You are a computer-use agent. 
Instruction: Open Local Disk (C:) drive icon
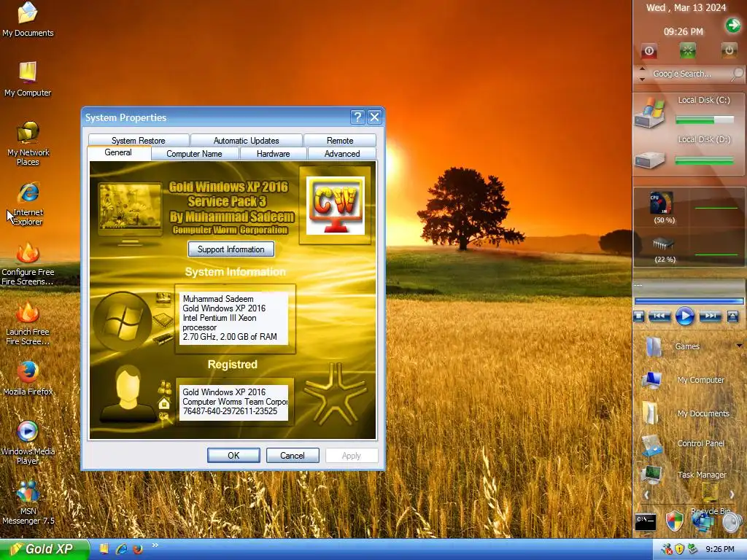coord(650,114)
